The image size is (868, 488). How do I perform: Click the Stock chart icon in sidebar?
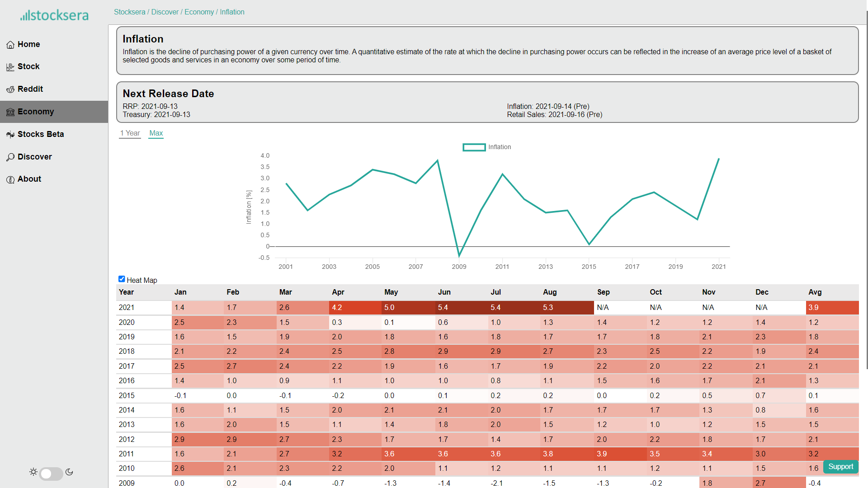point(10,67)
